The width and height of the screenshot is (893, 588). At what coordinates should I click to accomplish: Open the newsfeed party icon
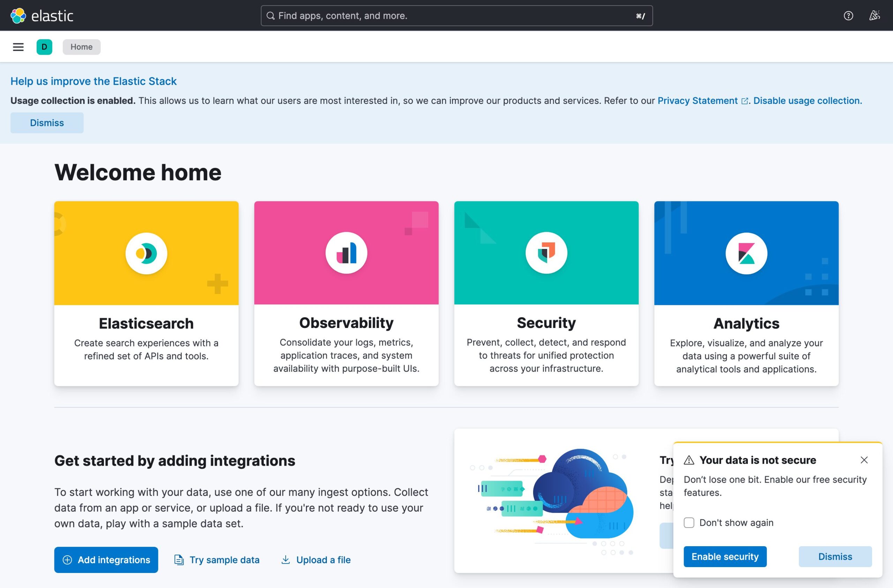pyautogui.click(x=875, y=16)
